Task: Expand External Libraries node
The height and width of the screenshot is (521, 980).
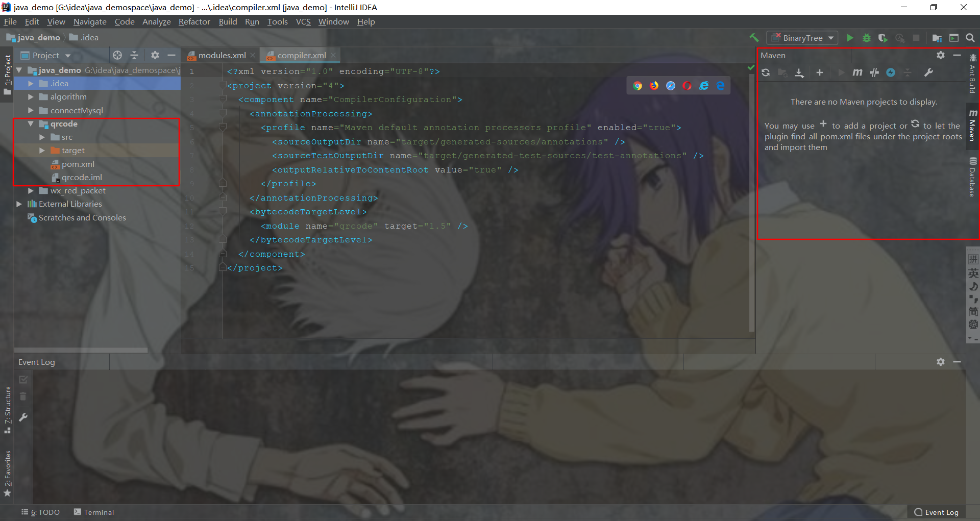Action: tap(19, 204)
